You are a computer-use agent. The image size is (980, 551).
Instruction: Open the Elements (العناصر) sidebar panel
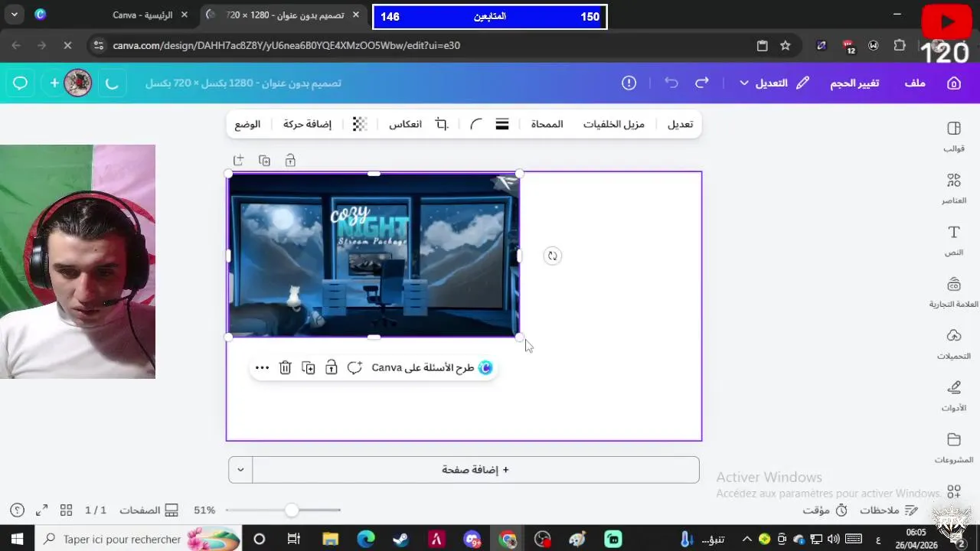[x=953, y=188]
